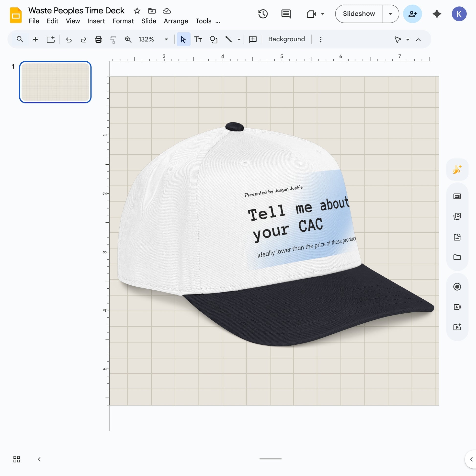Redo the last action

(x=83, y=39)
